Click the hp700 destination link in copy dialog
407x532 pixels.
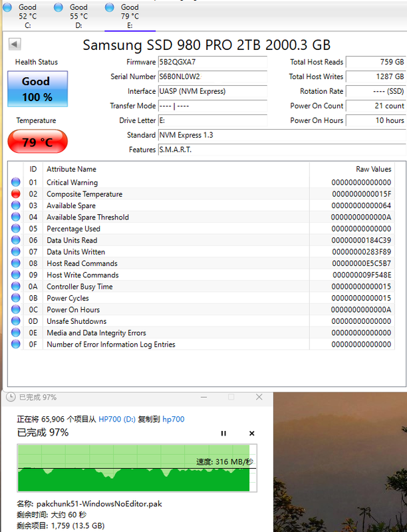coord(174,419)
